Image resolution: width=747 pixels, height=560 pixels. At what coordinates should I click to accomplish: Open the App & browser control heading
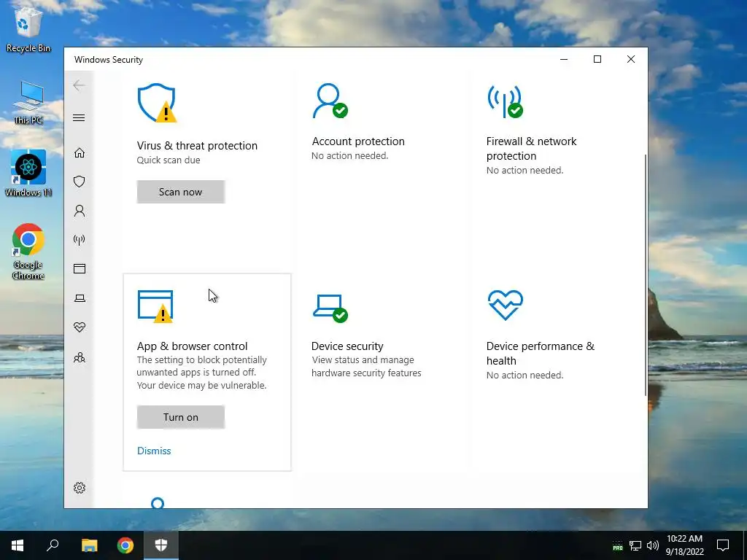pyautogui.click(x=192, y=346)
